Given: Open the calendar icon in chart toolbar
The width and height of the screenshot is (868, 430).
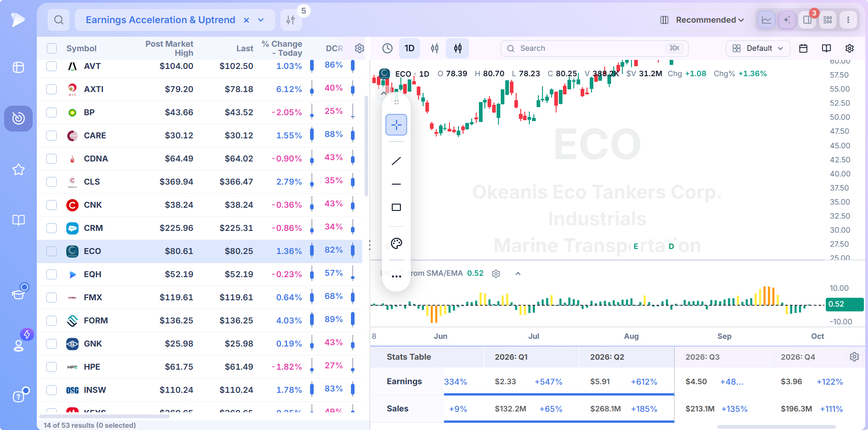Looking at the screenshot, I should point(803,48).
